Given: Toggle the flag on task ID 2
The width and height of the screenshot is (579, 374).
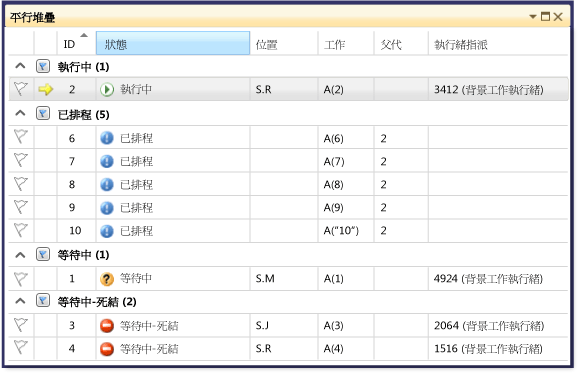Looking at the screenshot, I should pos(21,89).
